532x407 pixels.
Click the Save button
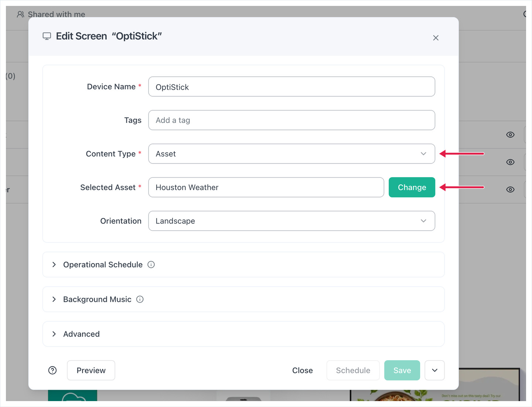point(402,370)
